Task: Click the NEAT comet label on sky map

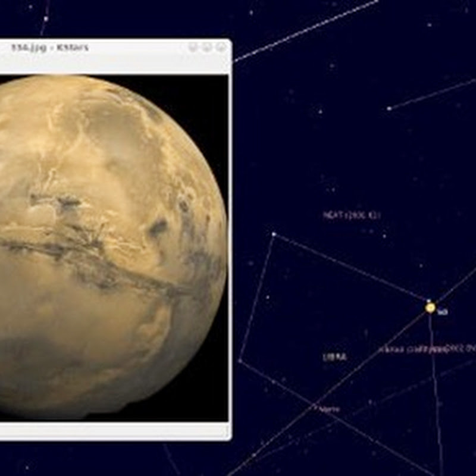Action: pos(352,215)
